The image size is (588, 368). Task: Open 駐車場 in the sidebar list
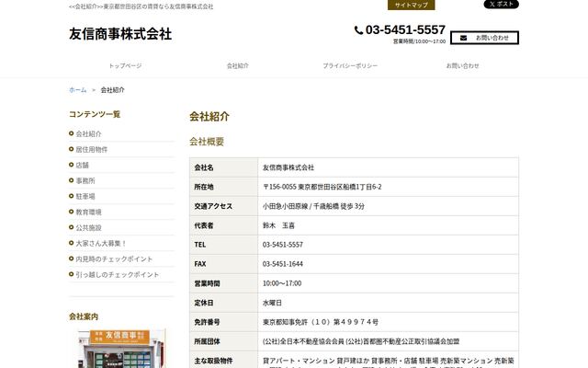point(85,196)
